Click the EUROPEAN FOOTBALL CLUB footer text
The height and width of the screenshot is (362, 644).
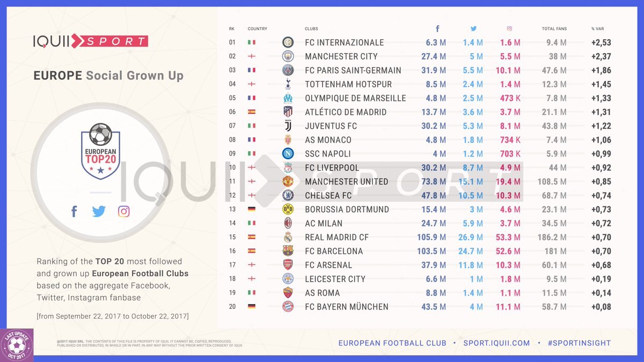392,343
